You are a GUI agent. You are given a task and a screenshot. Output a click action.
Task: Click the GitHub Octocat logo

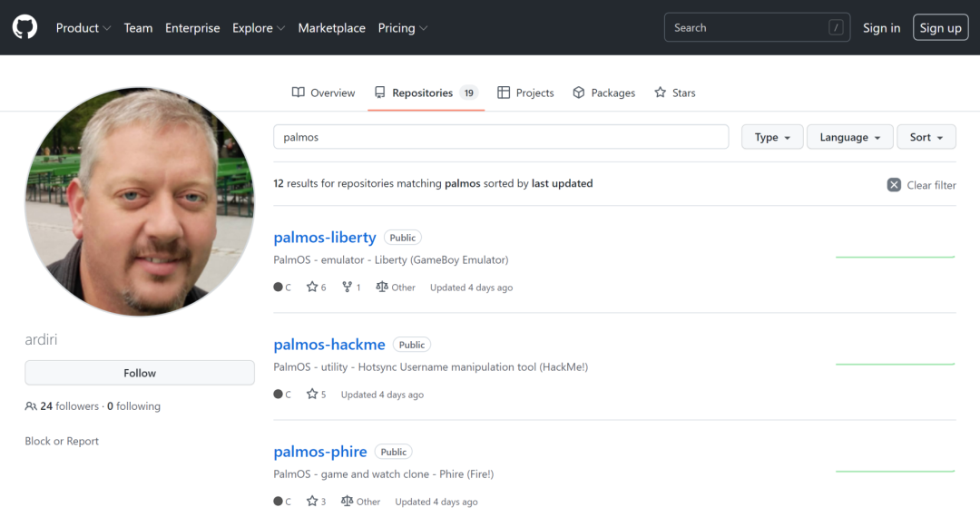(x=25, y=27)
